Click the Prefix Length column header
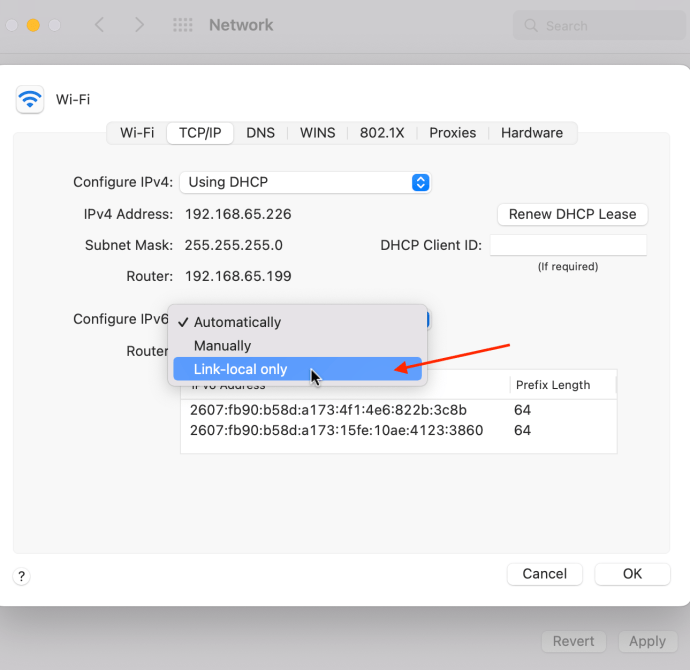 pyautogui.click(x=553, y=385)
